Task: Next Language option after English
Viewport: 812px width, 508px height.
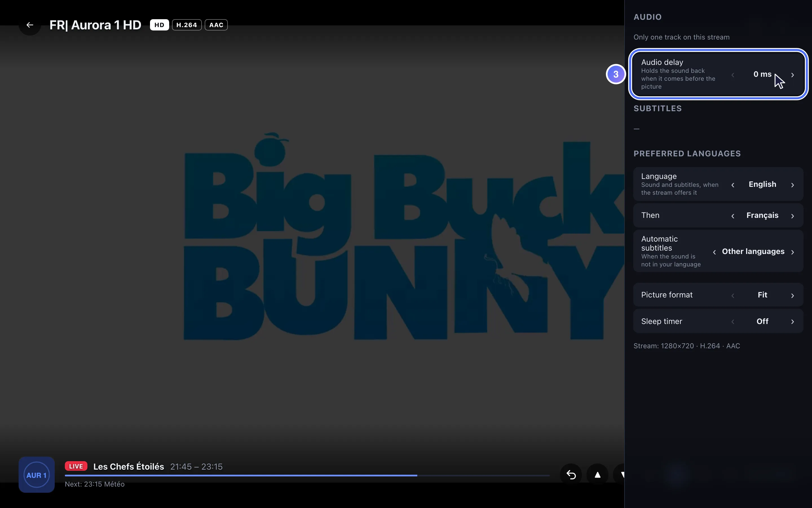Action: [x=793, y=185]
